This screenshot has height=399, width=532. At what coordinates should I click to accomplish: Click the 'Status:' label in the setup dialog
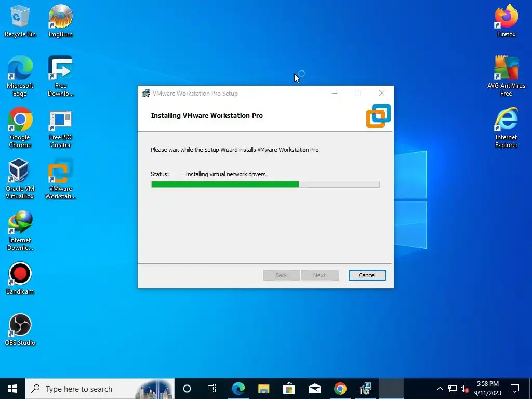point(160,174)
